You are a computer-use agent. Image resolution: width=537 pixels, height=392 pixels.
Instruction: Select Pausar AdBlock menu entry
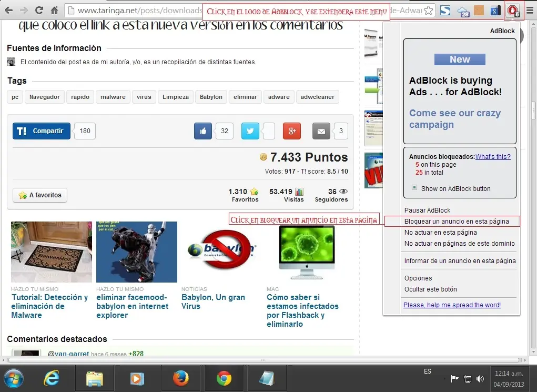tap(427, 210)
